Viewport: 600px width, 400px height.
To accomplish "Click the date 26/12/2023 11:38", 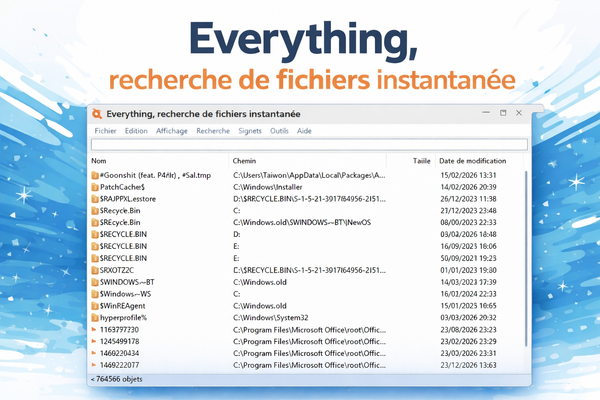I will tap(468, 199).
